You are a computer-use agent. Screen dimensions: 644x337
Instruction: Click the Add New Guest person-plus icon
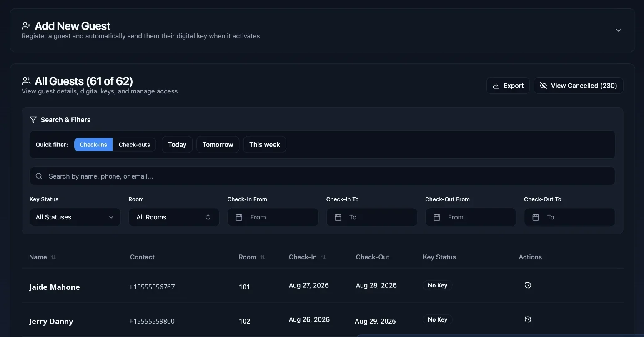[x=26, y=26]
